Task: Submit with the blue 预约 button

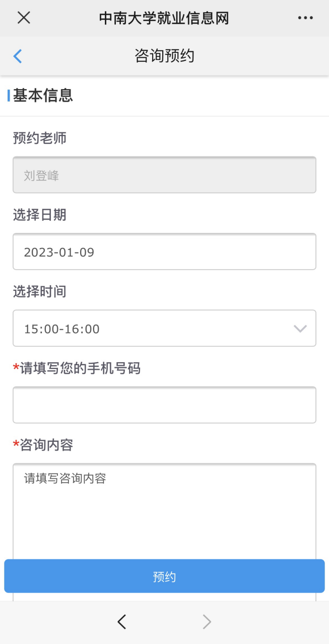Action: 164,577
